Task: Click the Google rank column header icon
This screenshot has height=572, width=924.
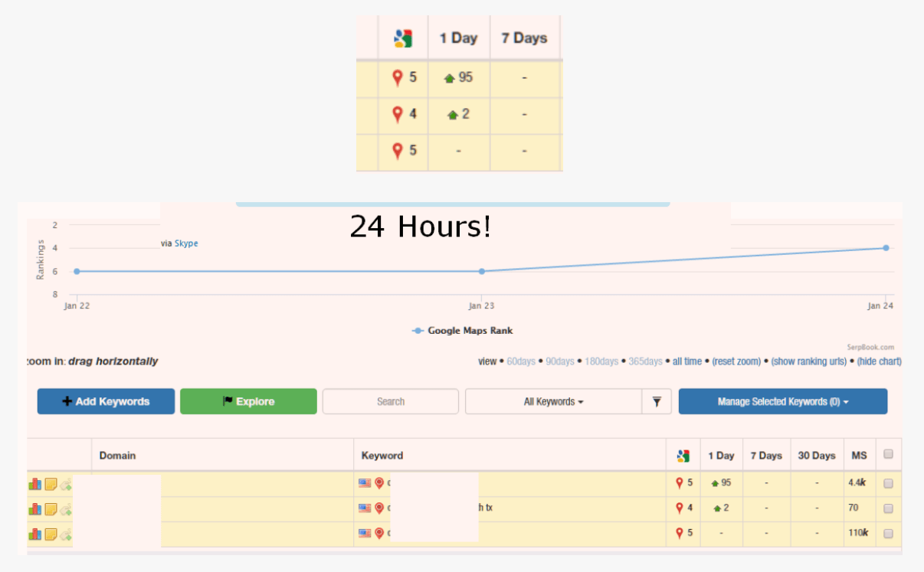Action: [x=683, y=456]
